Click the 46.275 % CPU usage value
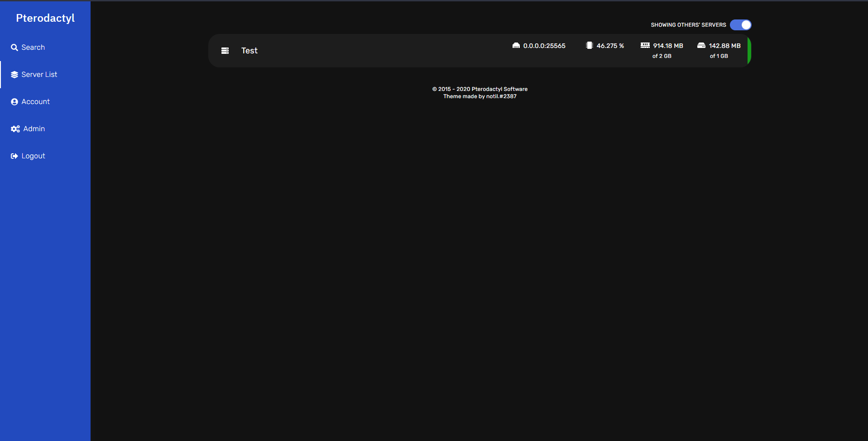The width and height of the screenshot is (868, 441). [x=610, y=46]
